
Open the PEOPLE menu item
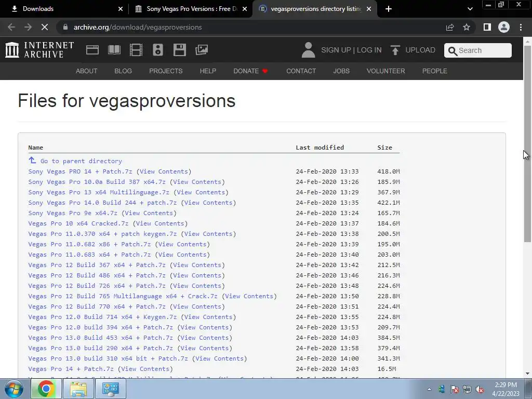[435, 71]
